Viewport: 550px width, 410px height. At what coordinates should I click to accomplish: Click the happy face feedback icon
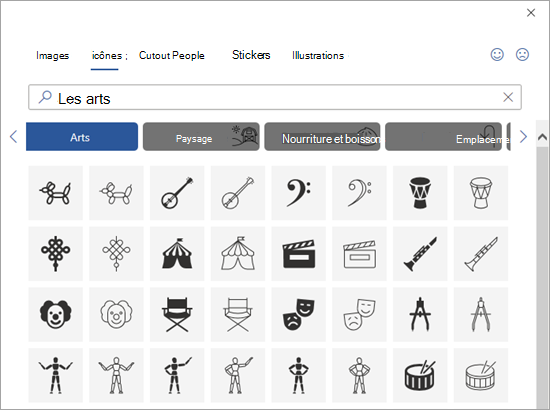pos(497,55)
